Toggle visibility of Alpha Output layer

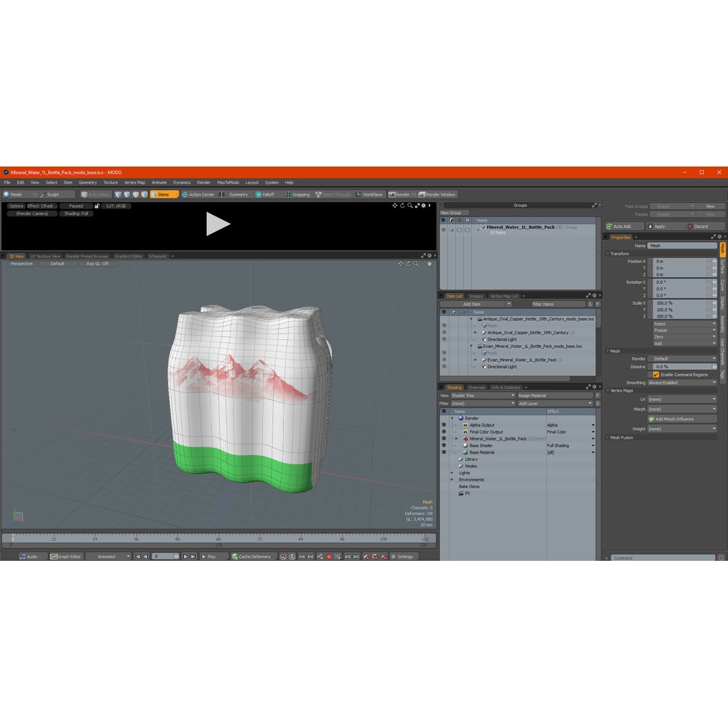pyautogui.click(x=444, y=425)
